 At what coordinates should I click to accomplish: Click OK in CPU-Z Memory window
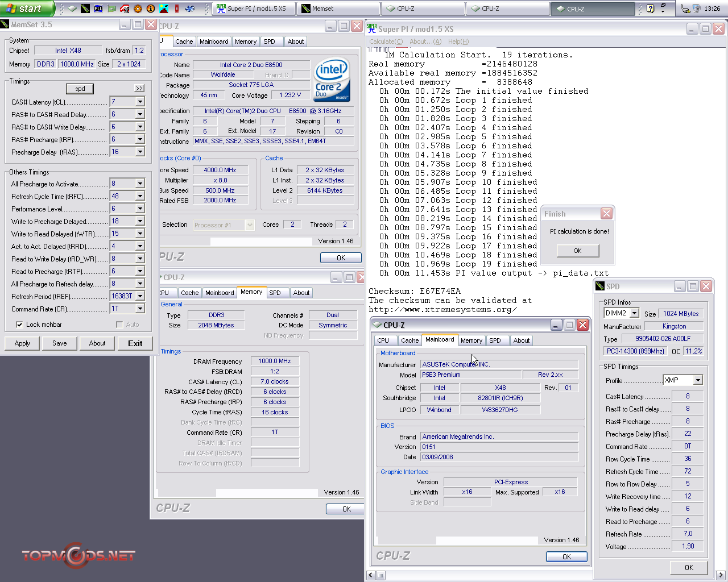(x=346, y=509)
